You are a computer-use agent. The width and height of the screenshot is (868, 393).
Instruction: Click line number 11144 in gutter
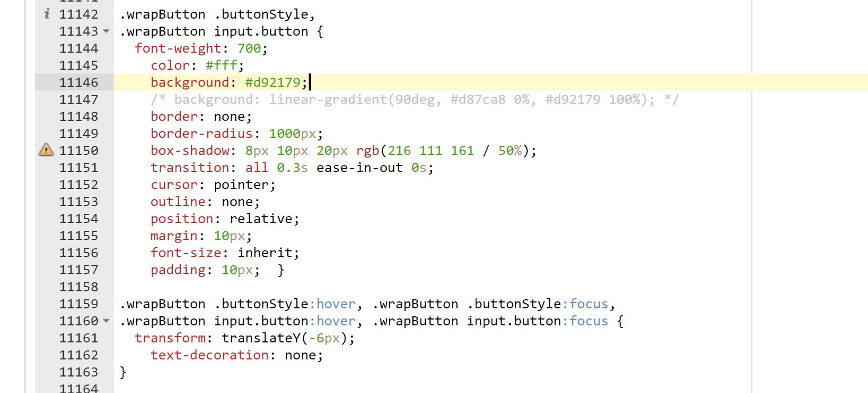click(79, 48)
